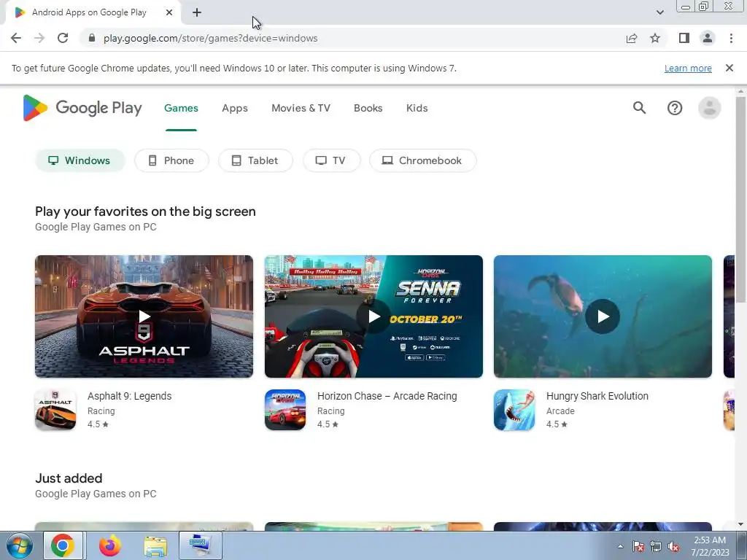Click the 'Just added' section heading
This screenshot has width=747, height=560.
[69, 478]
